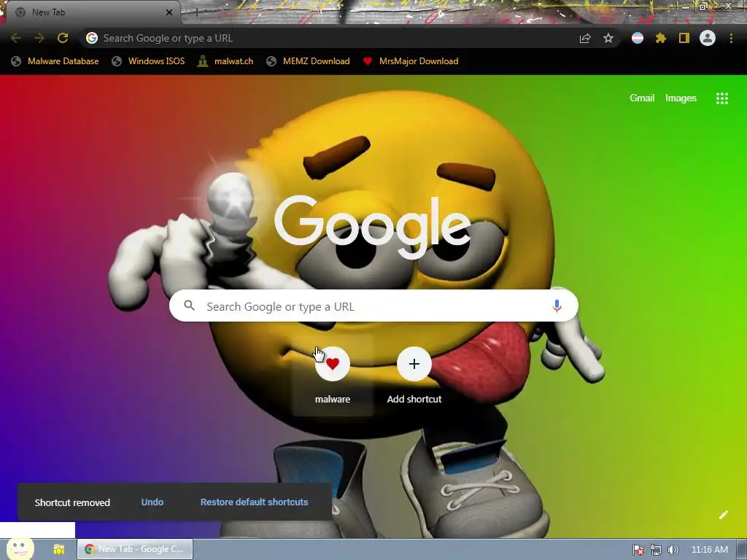Open volume speaker tray icon
This screenshot has height=560, width=747.
click(x=673, y=550)
